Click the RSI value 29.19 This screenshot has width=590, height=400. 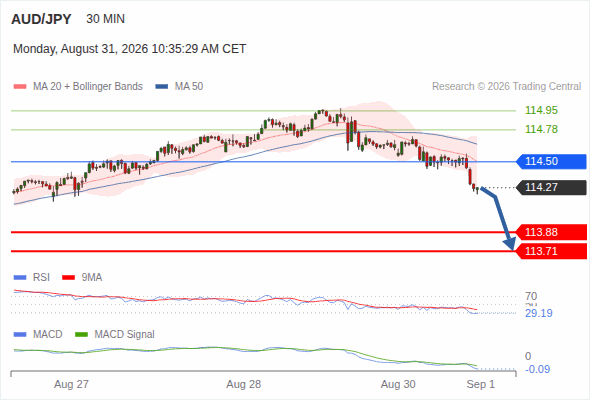pos(539,313)
